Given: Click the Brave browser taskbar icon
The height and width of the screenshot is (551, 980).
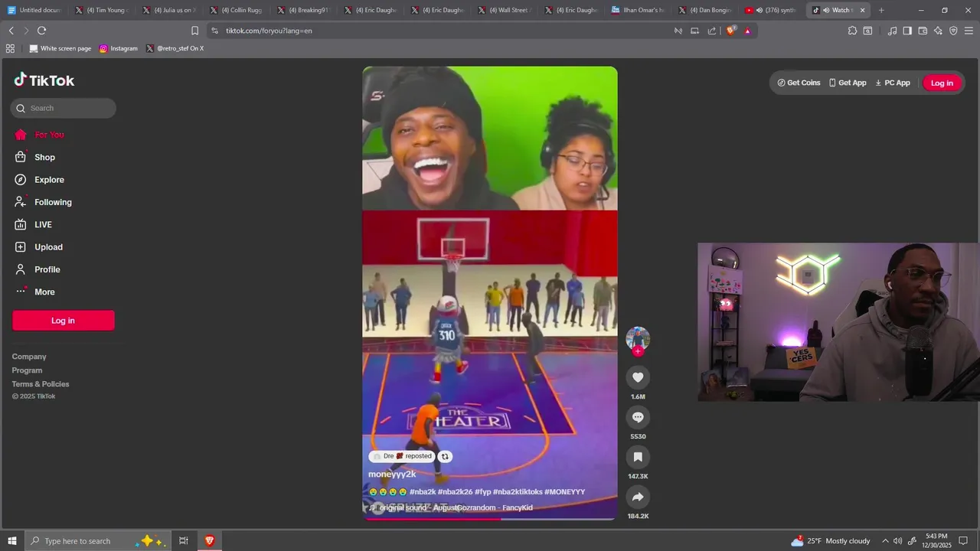Looking at the screenshot, I should tap(209, 541).
